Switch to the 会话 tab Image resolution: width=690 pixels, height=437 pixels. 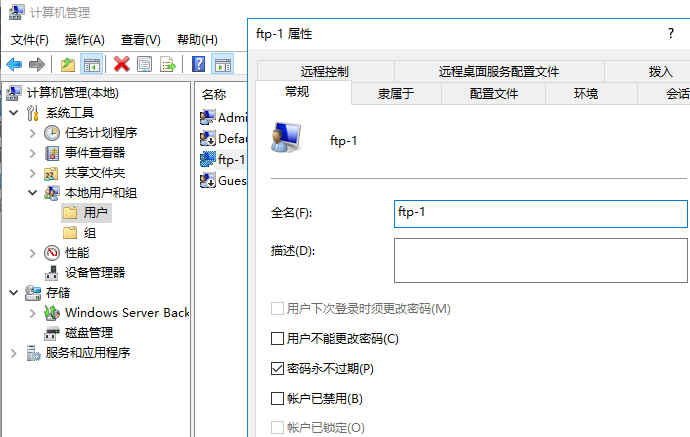pyautogui.click(x=664, y=93)
